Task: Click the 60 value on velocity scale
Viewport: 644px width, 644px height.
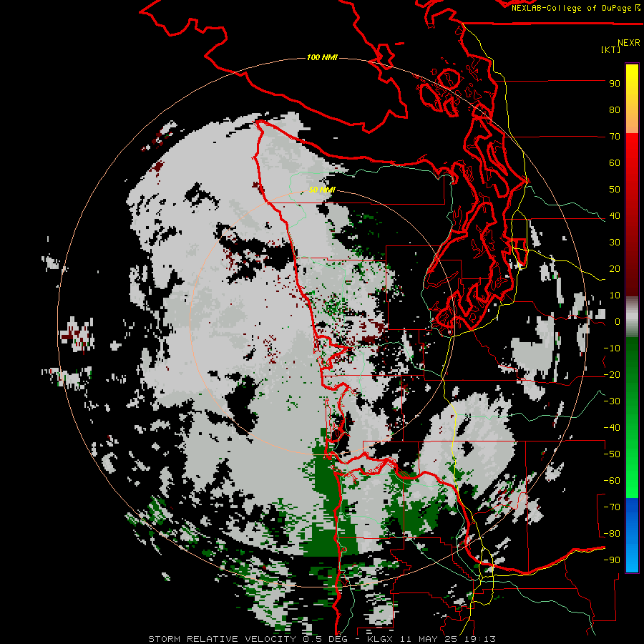Action: pyautogui.click(x=615, y=163)
